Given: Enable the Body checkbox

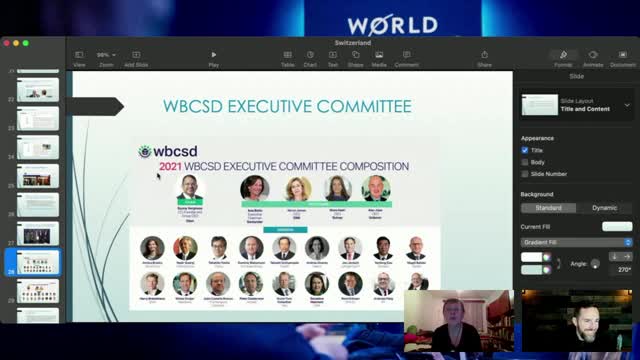Looking at the screenshot, I should [525, 162].
